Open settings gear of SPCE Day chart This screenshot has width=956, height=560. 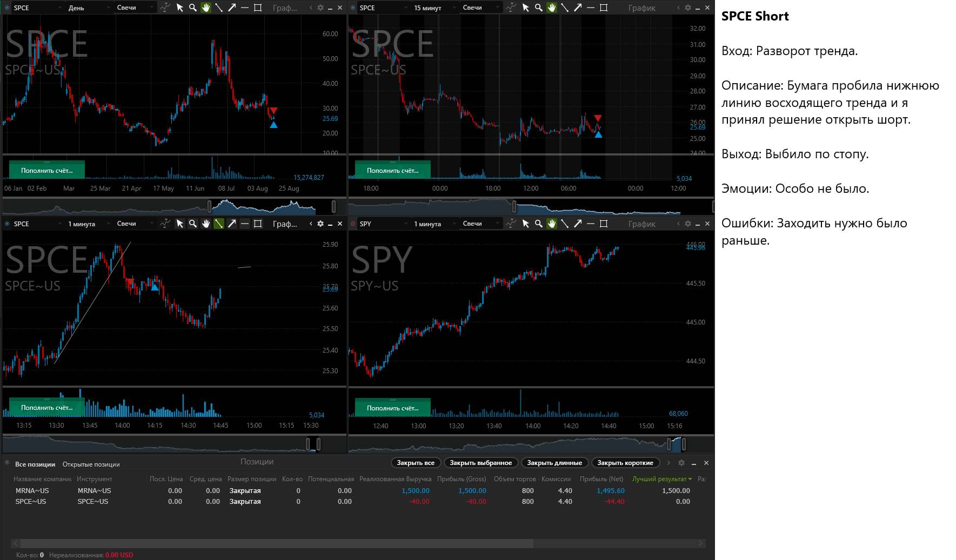pos(320,8)
